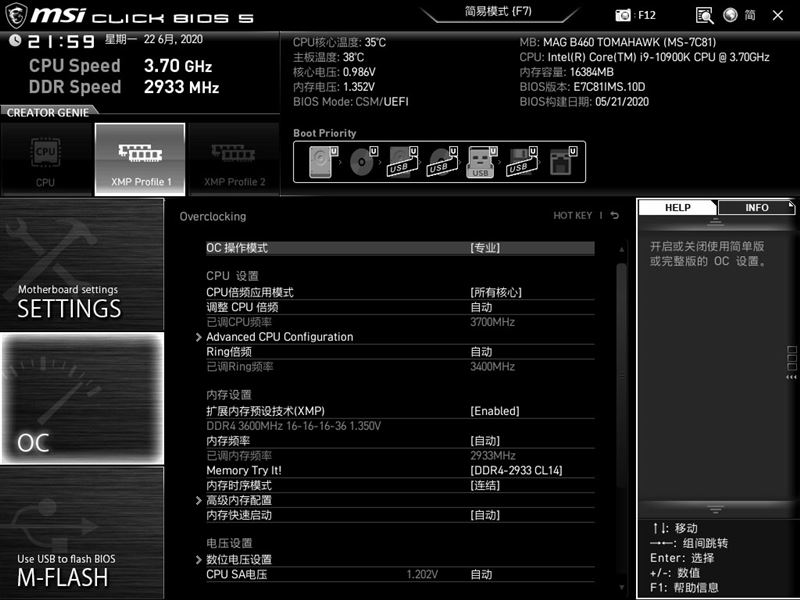Click the side panel toggle on right edge

[x=792, y=363]
